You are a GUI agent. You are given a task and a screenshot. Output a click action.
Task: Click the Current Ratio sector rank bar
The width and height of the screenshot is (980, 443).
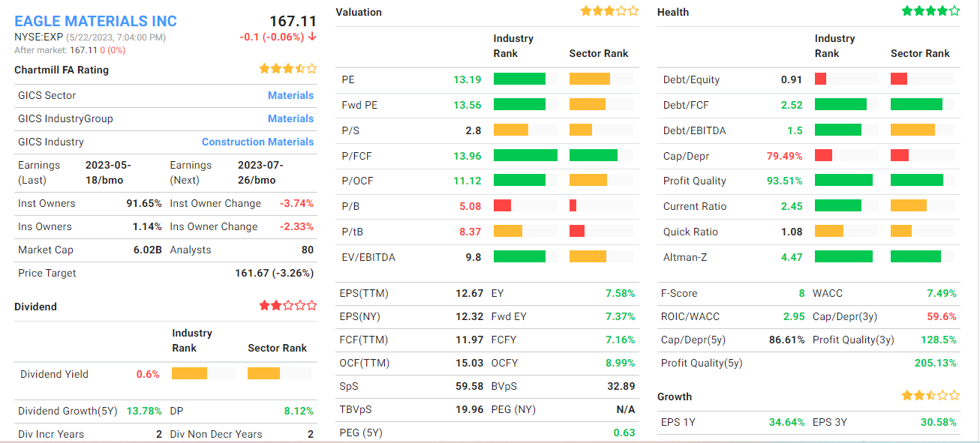click(x=909, y=205)
